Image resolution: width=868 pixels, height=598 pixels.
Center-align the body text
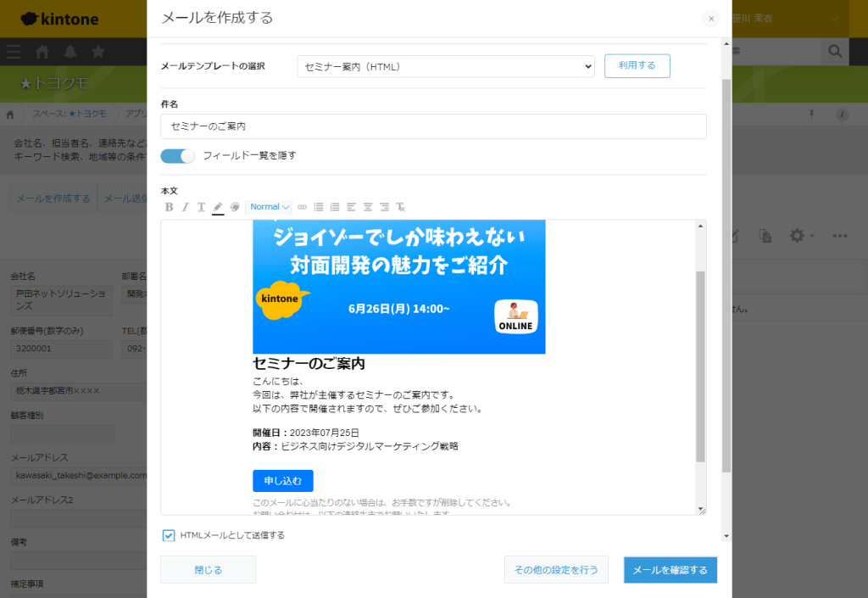click(368, 207)
